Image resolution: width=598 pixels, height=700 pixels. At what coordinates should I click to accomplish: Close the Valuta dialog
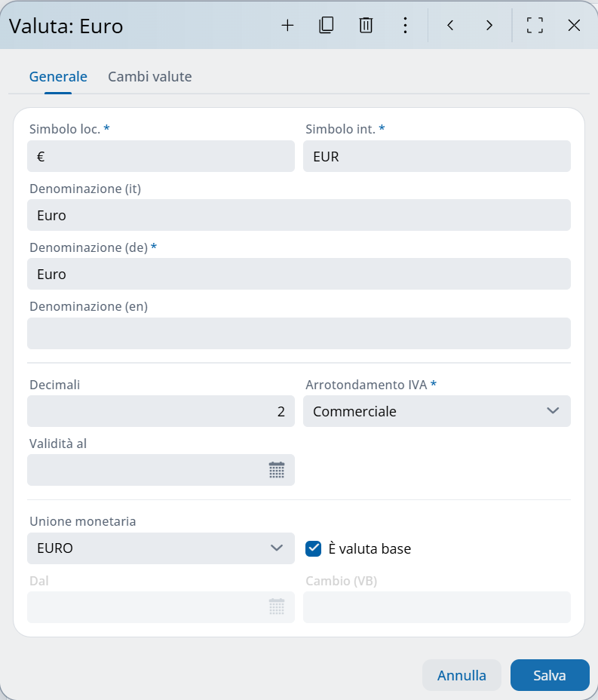pyautogui.click(x=574, y=25)
